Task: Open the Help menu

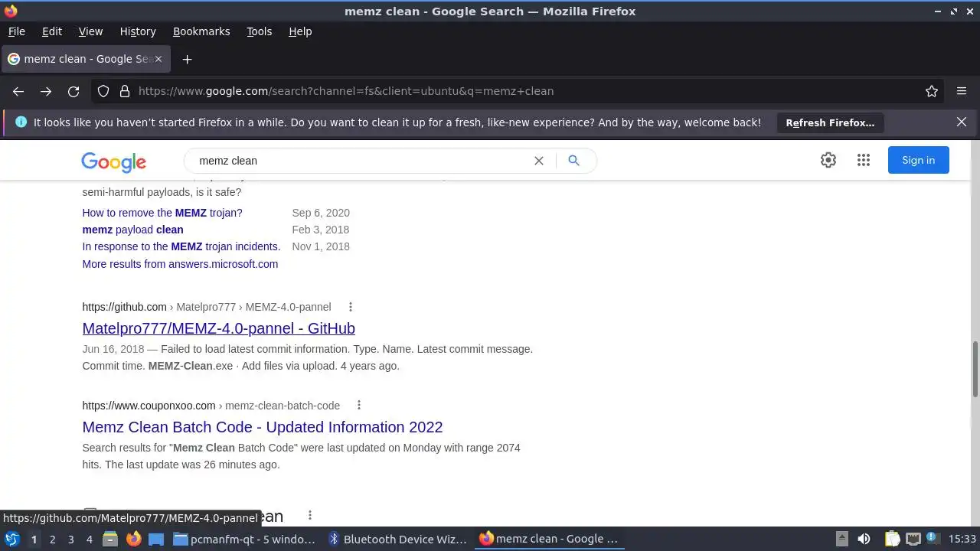Action: (x=300, y=31)
